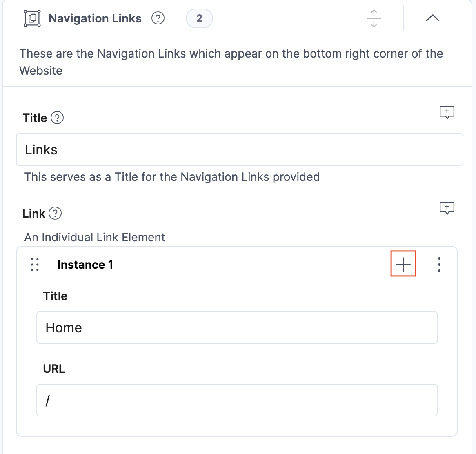This screenshot has height=454, width=476.
Task: Click the plus button to add new instance
Action: click(403, 264)
